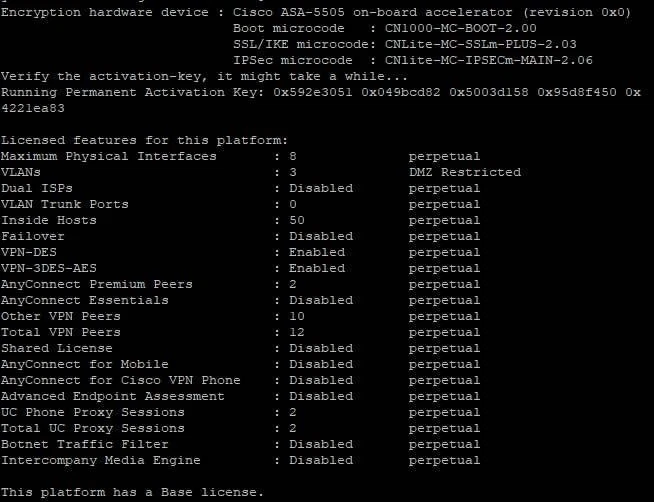Select the Advanced Endpoint Assessment line

240,396
